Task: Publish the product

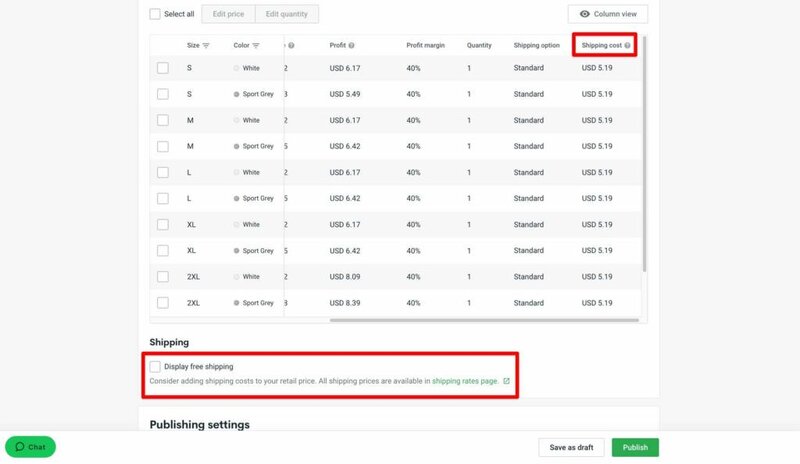Action: (x=635, y=447)
